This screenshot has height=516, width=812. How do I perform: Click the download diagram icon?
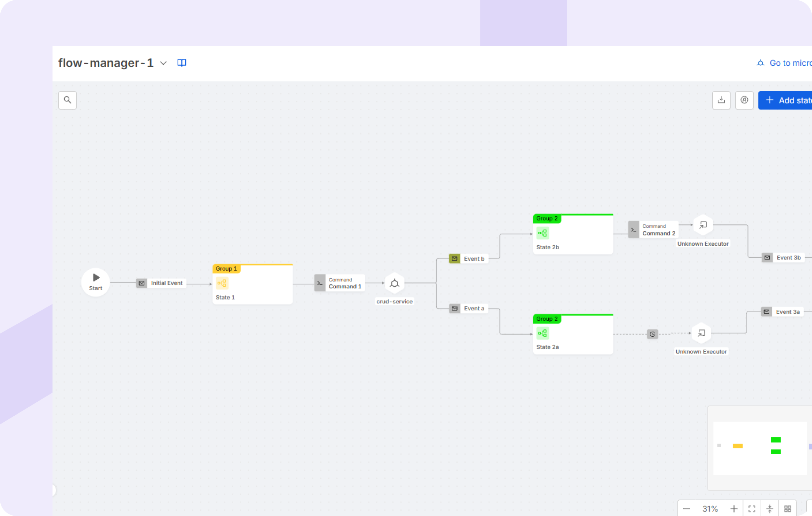click(721, 100)
